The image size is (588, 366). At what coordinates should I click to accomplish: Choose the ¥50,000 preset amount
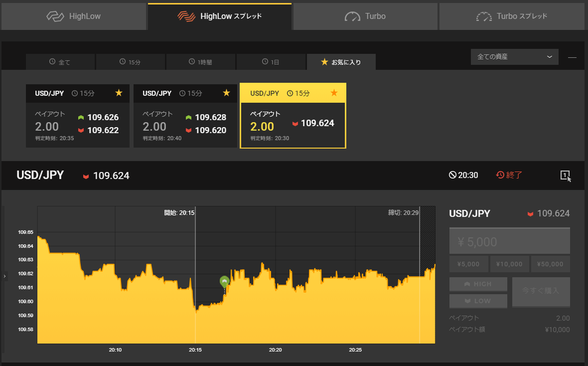point(550,264)
